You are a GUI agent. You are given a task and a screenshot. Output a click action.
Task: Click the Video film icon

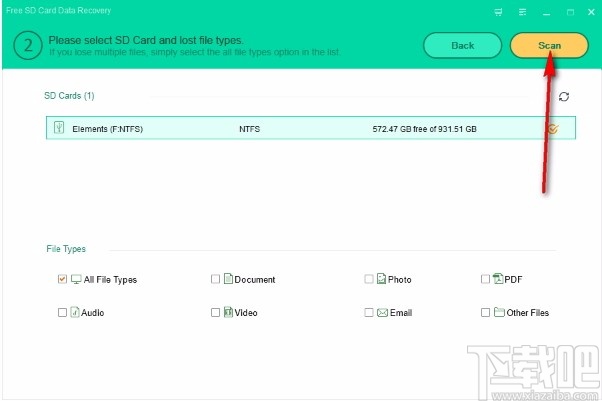228,312
